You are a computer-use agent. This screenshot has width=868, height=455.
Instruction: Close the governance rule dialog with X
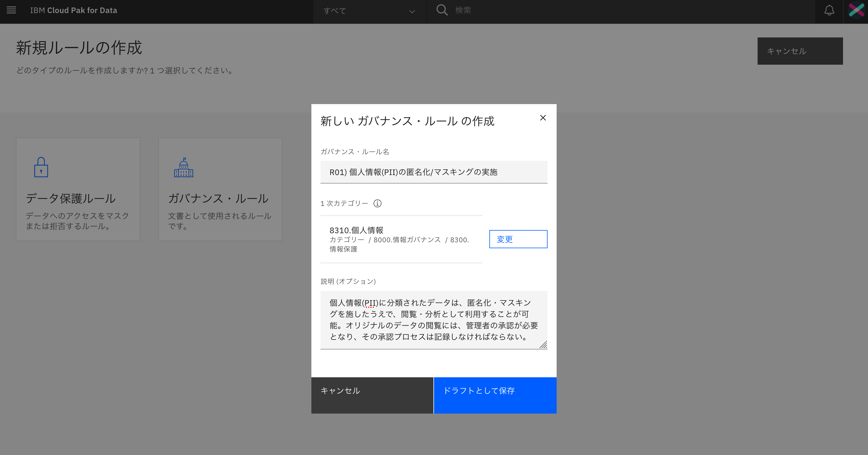[x=543, y=118]
